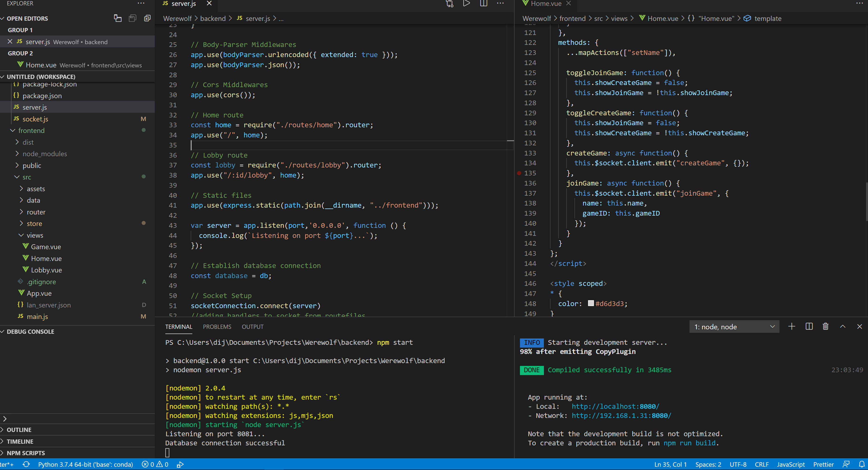Click the feedback icon in status bar

click(846, 464)
